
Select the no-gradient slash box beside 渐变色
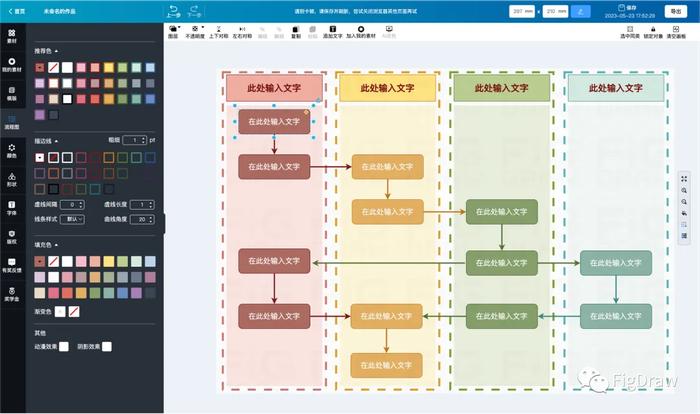pyautogui.click(x=74, y=312)
